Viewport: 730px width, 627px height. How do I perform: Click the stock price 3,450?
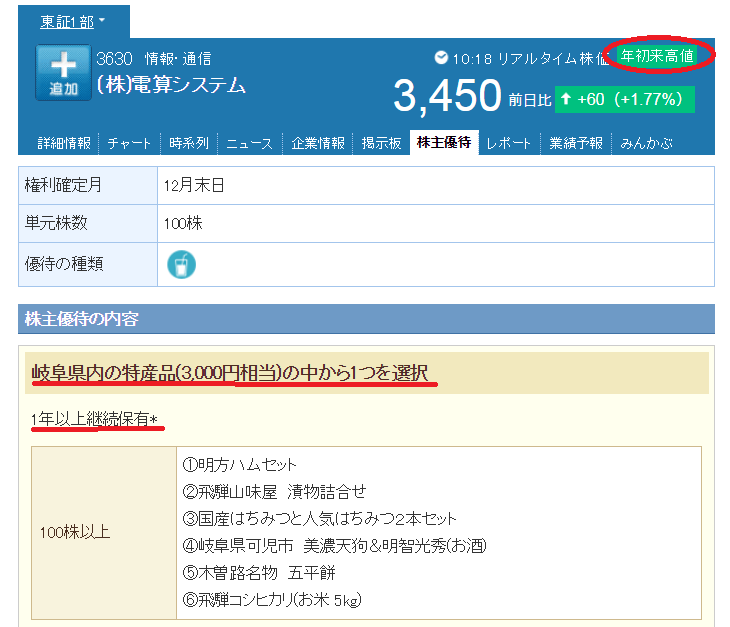click(x=447, y=96)
